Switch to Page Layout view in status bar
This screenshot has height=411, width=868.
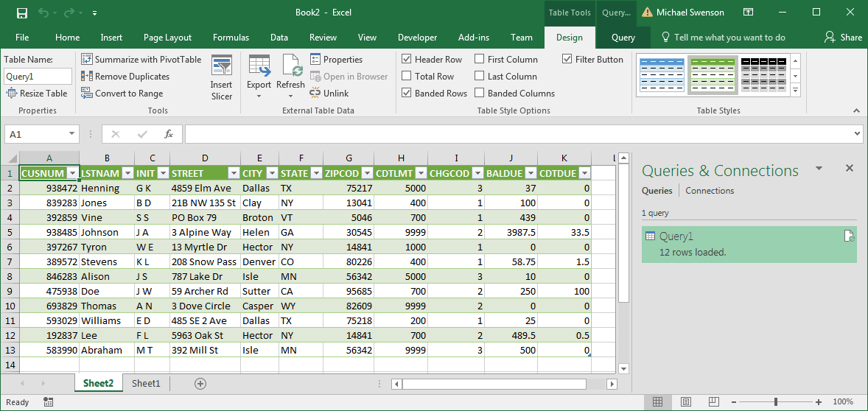pos(685,401)
